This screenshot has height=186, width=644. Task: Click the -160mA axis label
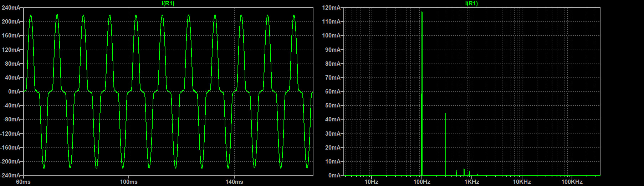pos(11,147)
